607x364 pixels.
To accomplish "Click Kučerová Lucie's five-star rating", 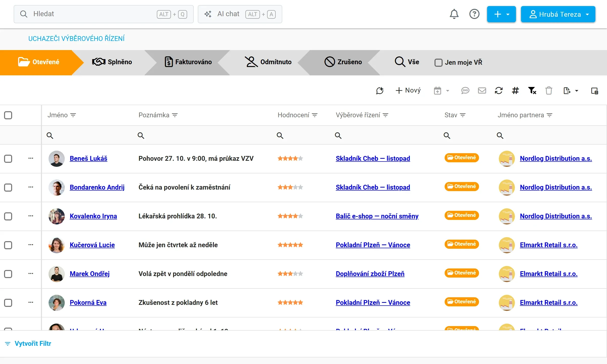I will pos(290,245).
